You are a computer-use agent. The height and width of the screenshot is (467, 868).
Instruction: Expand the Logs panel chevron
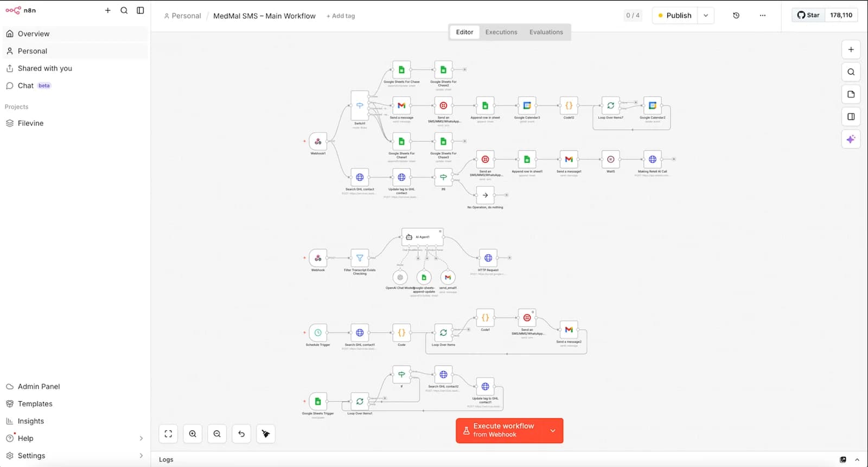[x=857, y=459]
